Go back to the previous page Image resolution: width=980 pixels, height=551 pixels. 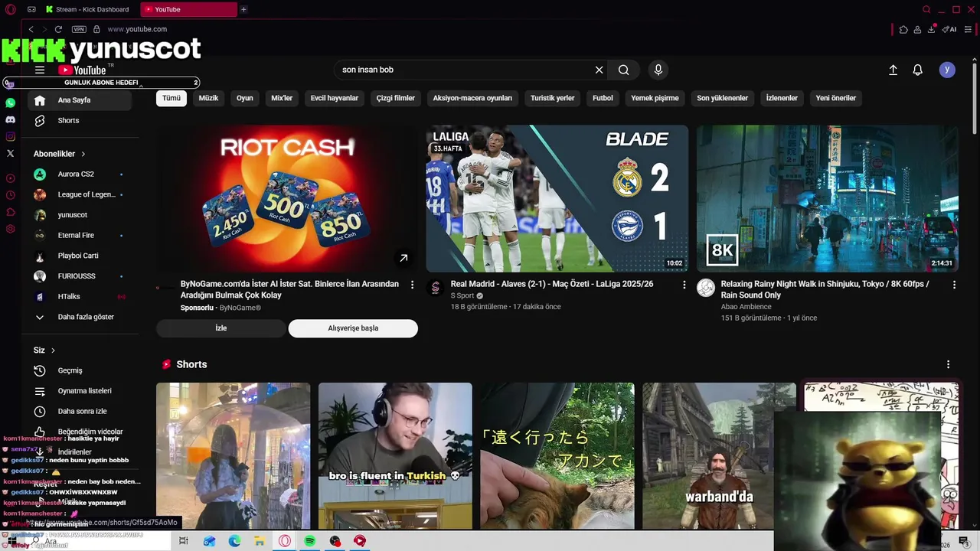point(31,29)
